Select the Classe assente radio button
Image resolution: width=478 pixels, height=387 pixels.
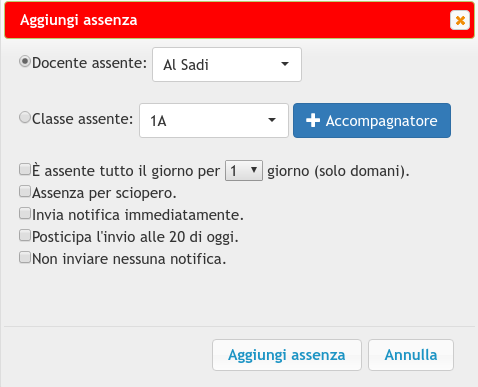tap(25, 117)
